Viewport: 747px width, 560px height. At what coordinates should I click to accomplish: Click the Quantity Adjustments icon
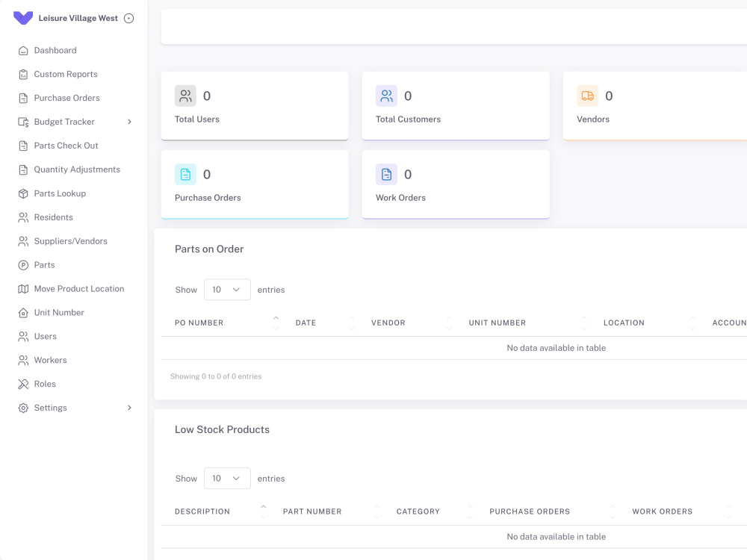coord(23,169)
